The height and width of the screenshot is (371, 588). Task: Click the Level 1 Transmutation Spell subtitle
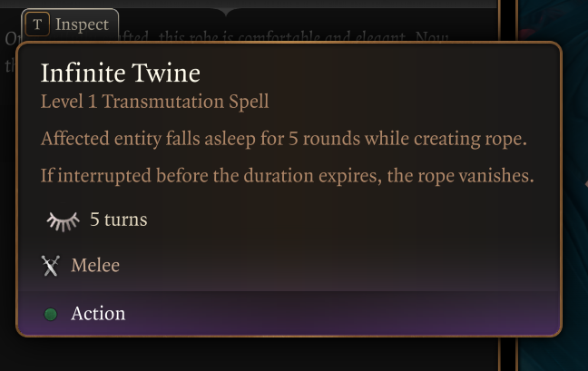point(154,101)
